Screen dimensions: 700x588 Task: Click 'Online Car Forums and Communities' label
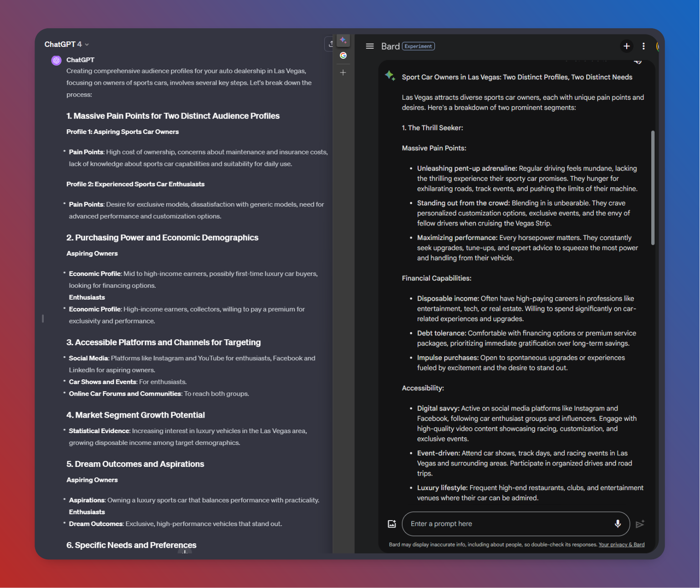125,394
